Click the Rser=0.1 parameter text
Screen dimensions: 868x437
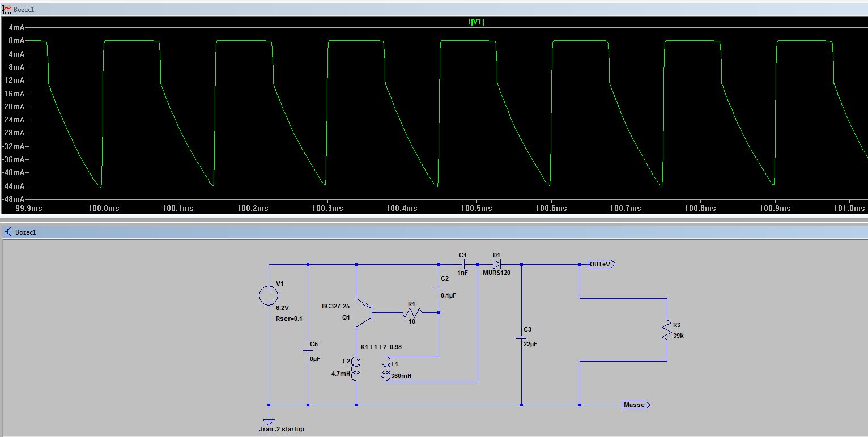(289, 319)
